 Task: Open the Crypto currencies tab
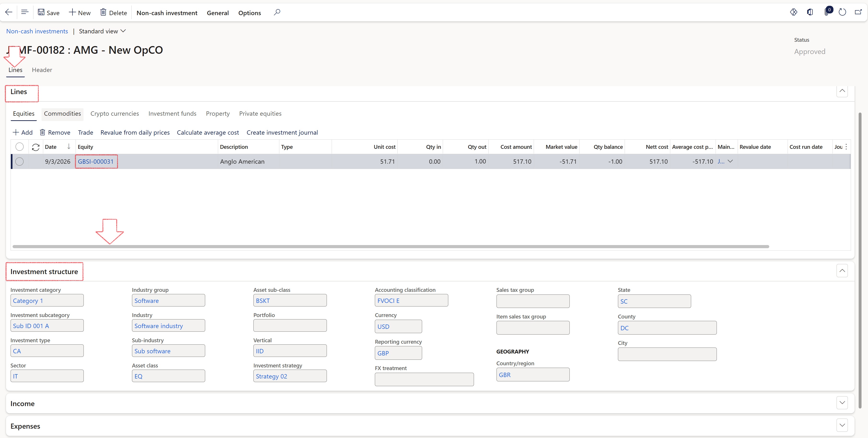(x=114, y=114)
